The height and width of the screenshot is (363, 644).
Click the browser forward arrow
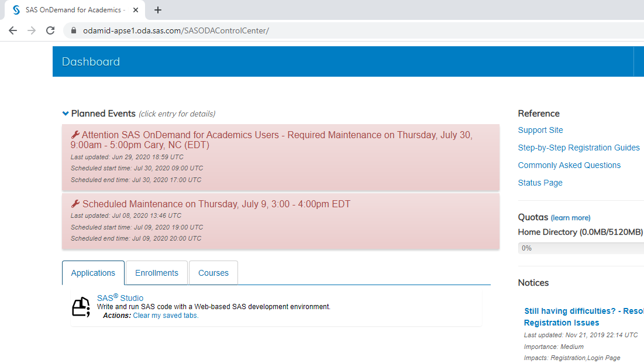(32, 30)
